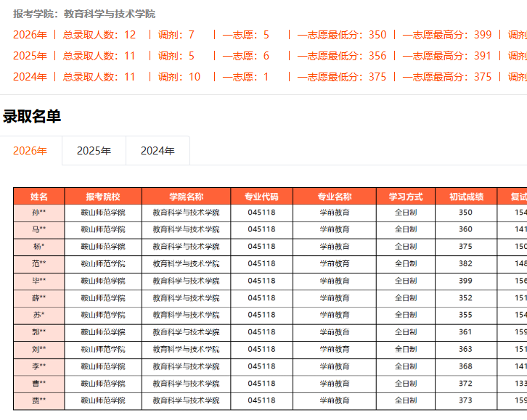Click 一志愿最低分：356 in the summary

(x=342, y=56)
